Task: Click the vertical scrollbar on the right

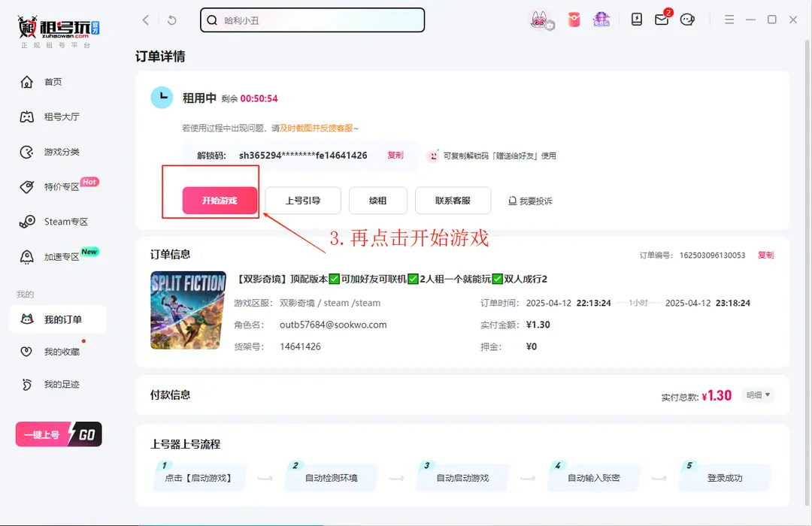Action: (807, 274)
